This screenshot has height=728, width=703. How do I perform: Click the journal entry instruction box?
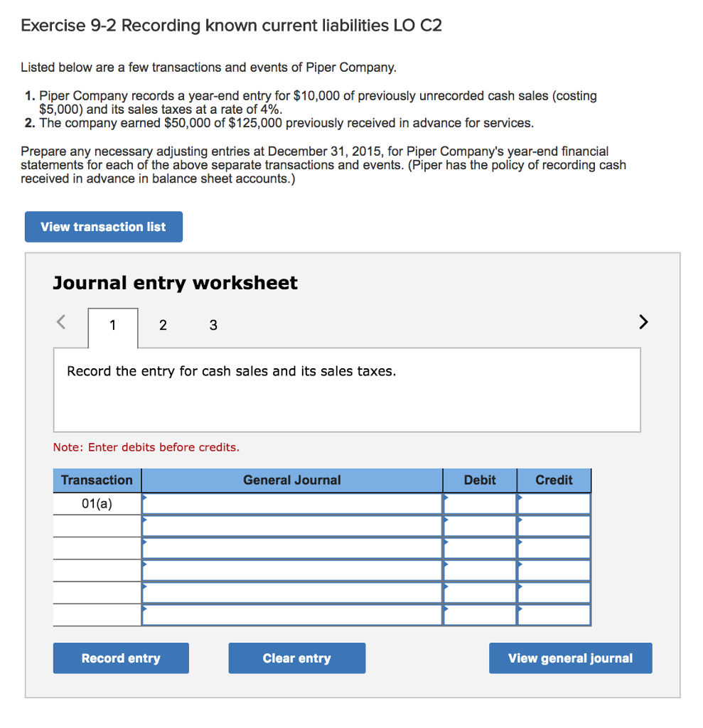pyautogui.click(x=347, y=390)
